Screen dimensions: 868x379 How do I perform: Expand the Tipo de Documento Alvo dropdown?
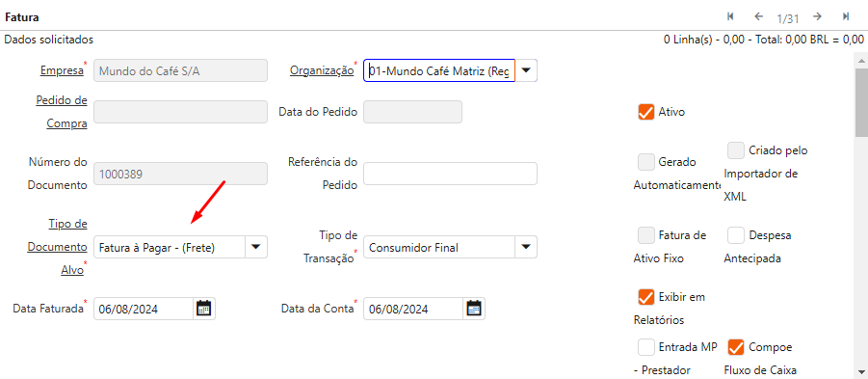click(255, 247)
